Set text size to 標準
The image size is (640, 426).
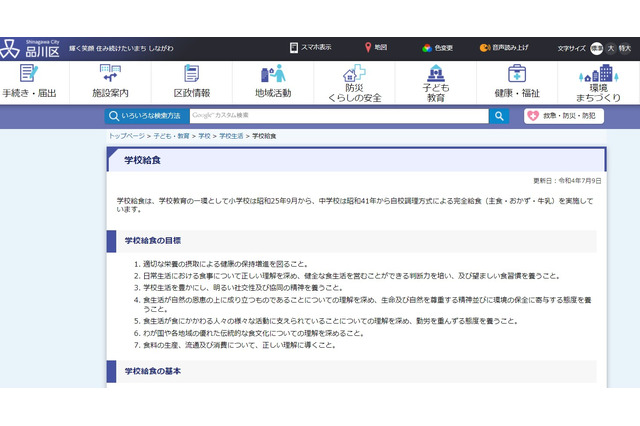tap(596, 48)
